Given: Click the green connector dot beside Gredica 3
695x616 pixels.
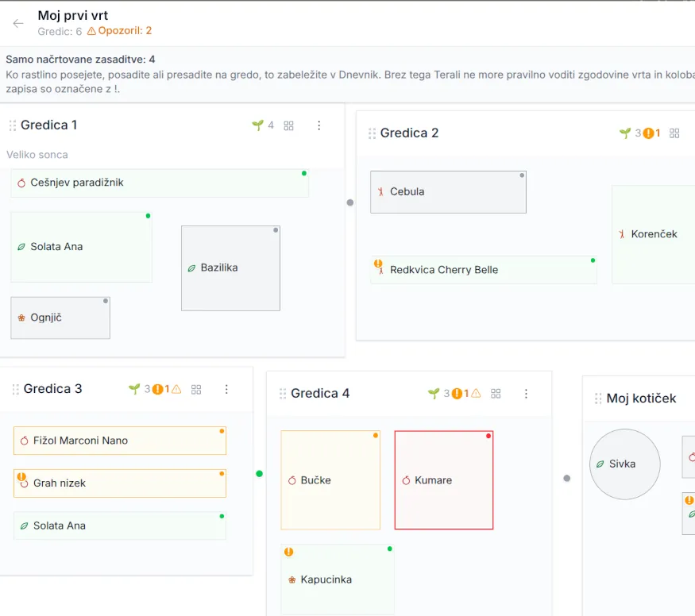Looking at the screenshot, I should [259, 474].
